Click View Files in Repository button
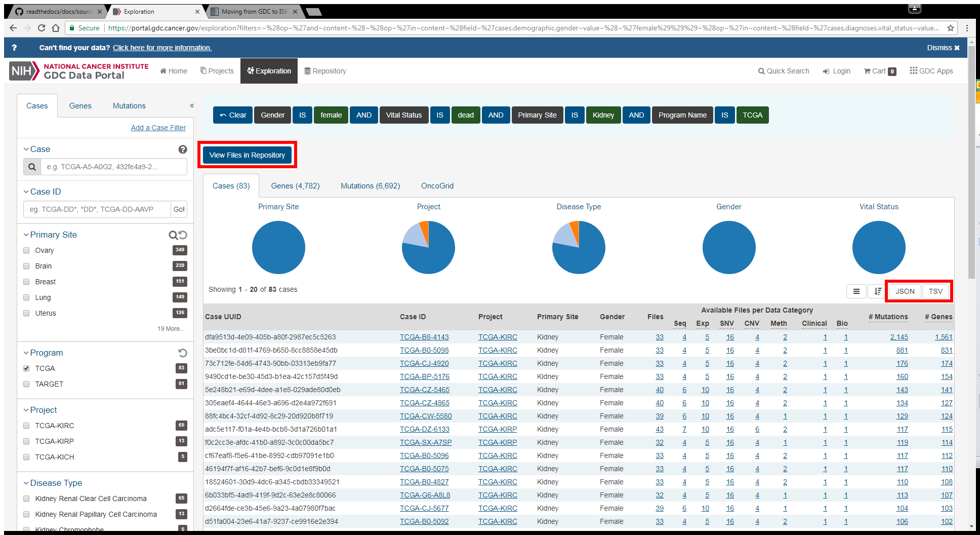Viewport: 980px width, 535px height. click(247, 155)
